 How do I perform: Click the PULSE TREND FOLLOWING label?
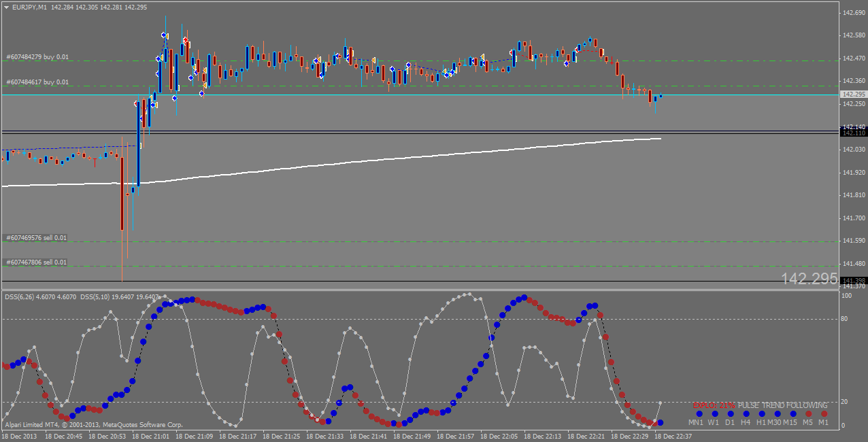pos(783,405)
